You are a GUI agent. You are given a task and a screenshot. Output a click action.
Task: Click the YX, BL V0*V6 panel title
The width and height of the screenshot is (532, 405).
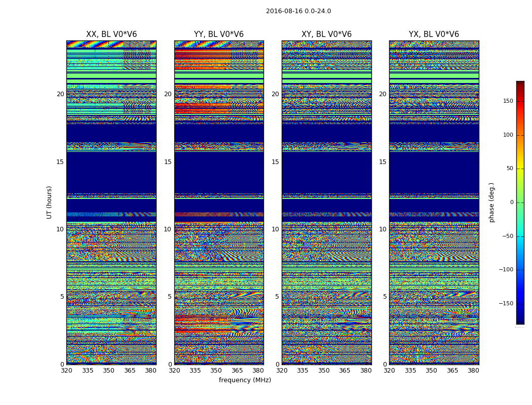tap(434, 34)
